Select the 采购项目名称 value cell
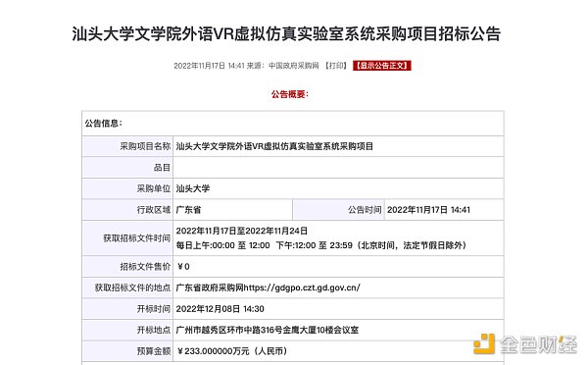Screen dimensions: 588x365 (338, 146)
